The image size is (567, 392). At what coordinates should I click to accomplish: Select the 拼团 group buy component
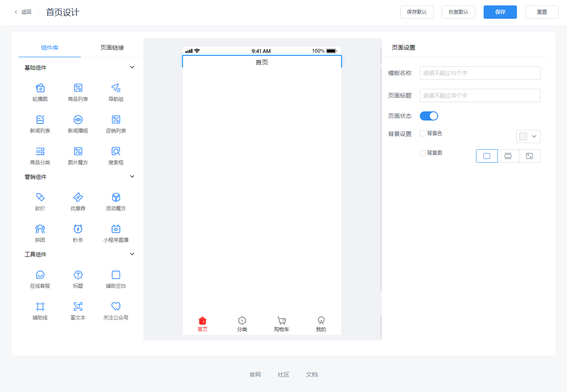tap(40, 233)
